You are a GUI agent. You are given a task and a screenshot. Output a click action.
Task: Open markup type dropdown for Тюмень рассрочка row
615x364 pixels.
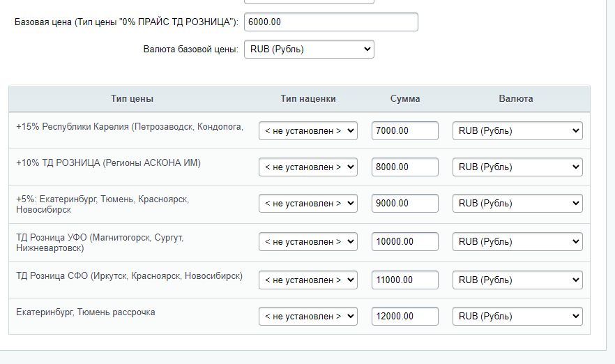point(307,316)
